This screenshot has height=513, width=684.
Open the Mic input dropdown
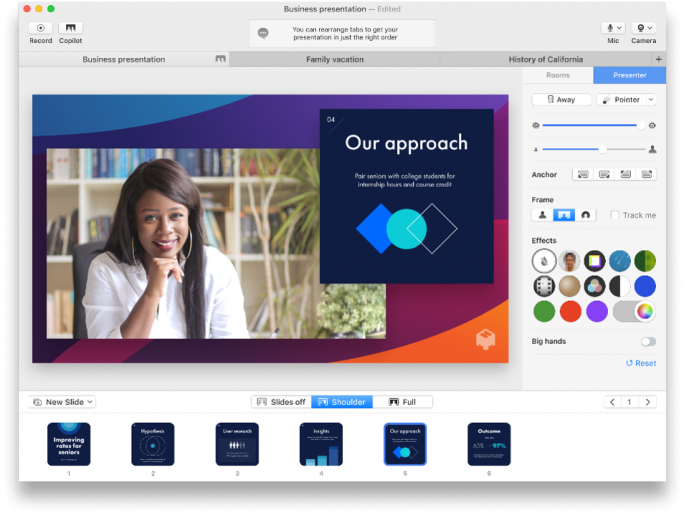pos(613,28)
